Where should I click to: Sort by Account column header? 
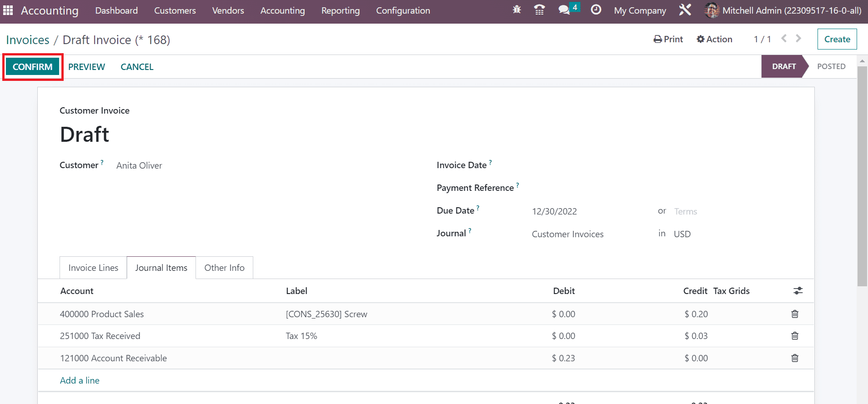pos(77,291)
